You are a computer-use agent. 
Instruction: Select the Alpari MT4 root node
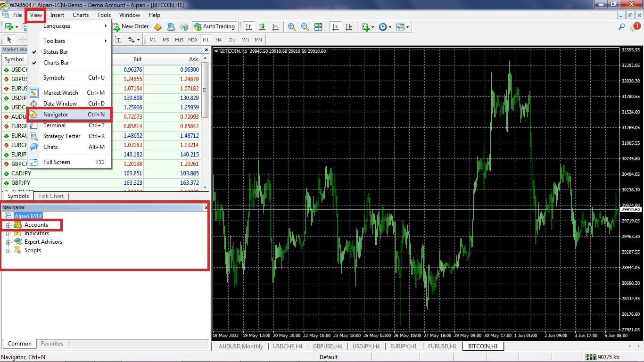[28, 216]
